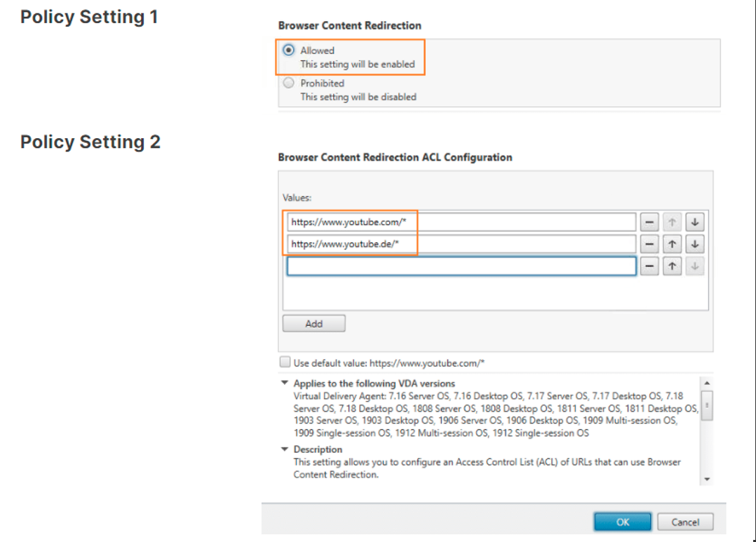Edit the https://www.youtube.com/* value field

point(461,222)
